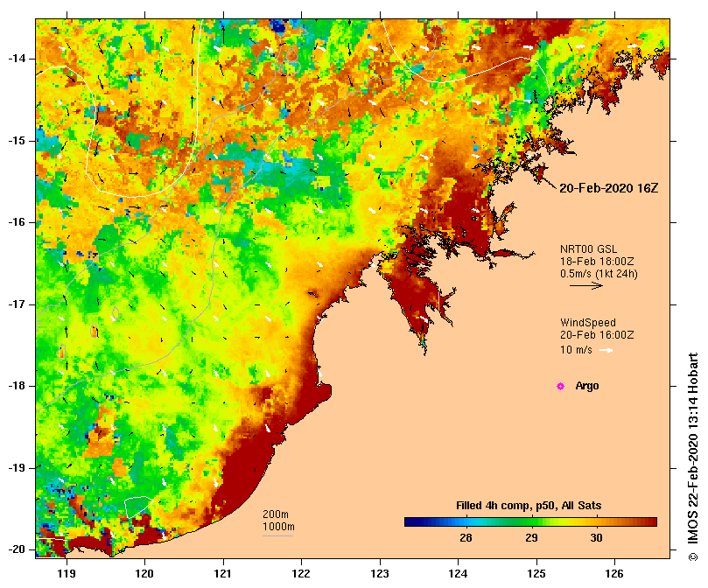Click longitude label '120' on the axis
The width and height of the screenshot is (708, 588).
pyautogui.click(x=144, y=574)
